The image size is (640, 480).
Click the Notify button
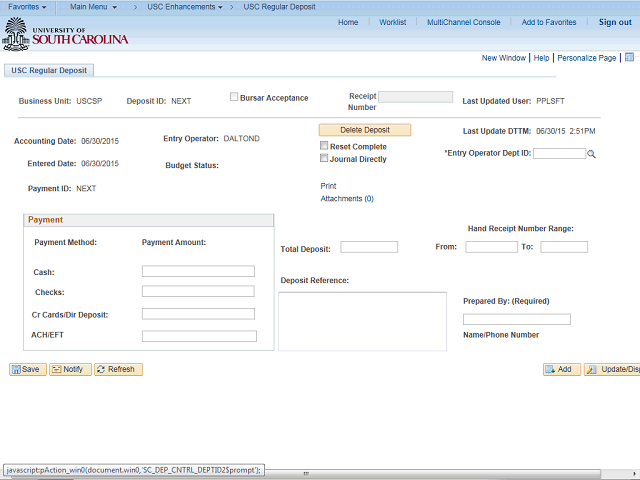tap(70, 369)
